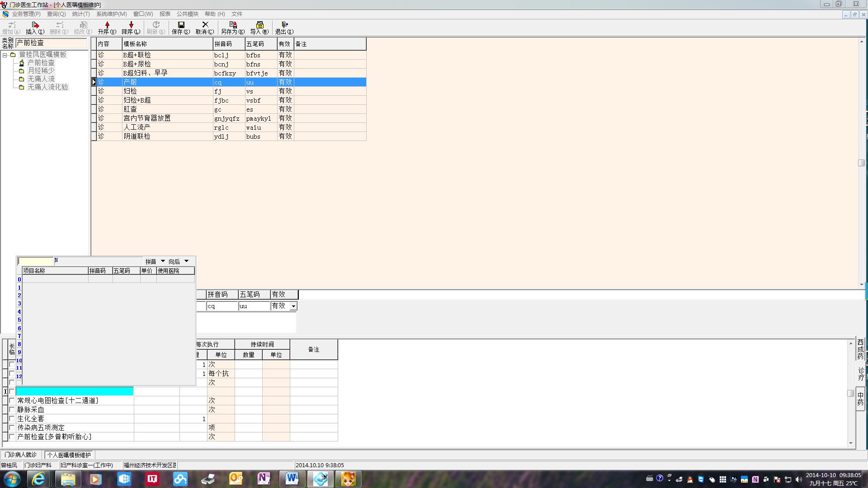Open the 拼音 input-method dropdown
The height and width of the screenshot is (488, 868).
(x=163, y=261)
